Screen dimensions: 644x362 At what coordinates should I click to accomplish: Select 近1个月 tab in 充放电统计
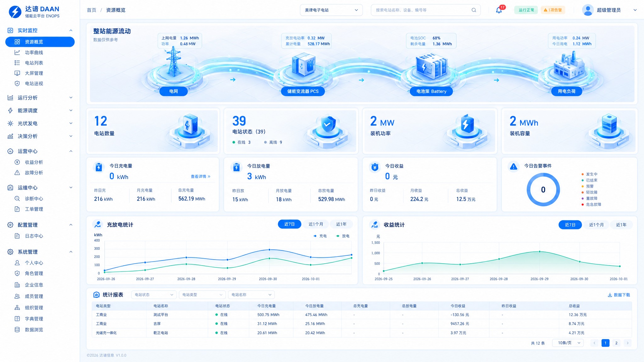(x=316, y=224)
